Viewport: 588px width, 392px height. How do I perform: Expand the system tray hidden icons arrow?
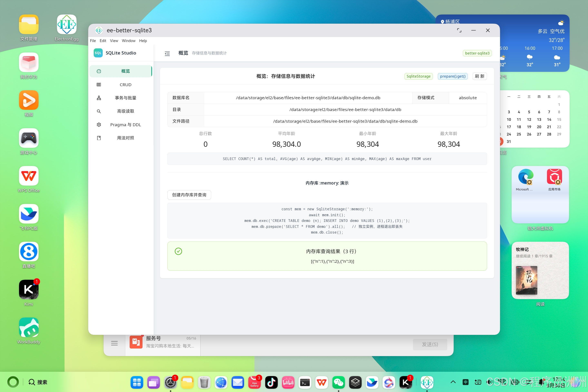453,382
